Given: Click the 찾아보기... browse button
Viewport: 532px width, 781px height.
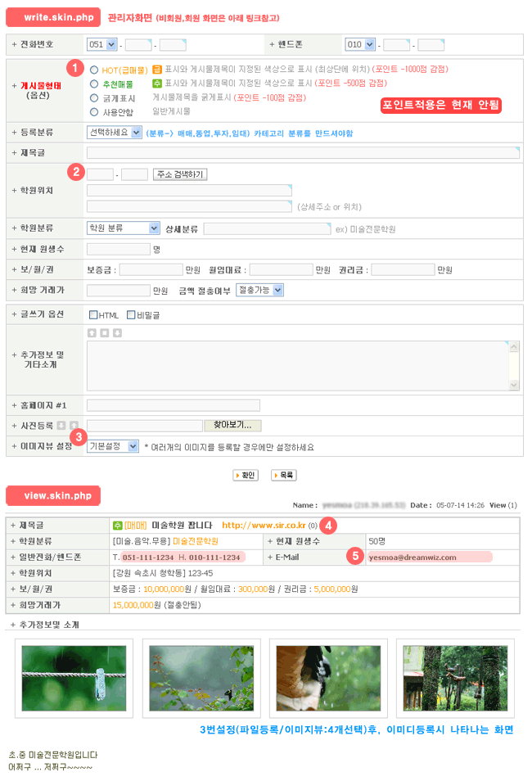Looking at the screenshot, I should coord(232,425).
